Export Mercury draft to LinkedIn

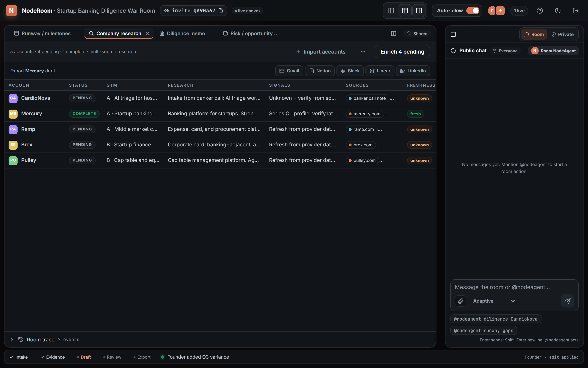[x=413, y=71]
